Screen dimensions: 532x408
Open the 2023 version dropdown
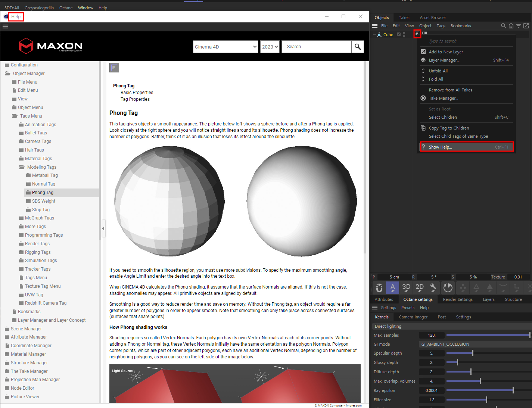270,47
